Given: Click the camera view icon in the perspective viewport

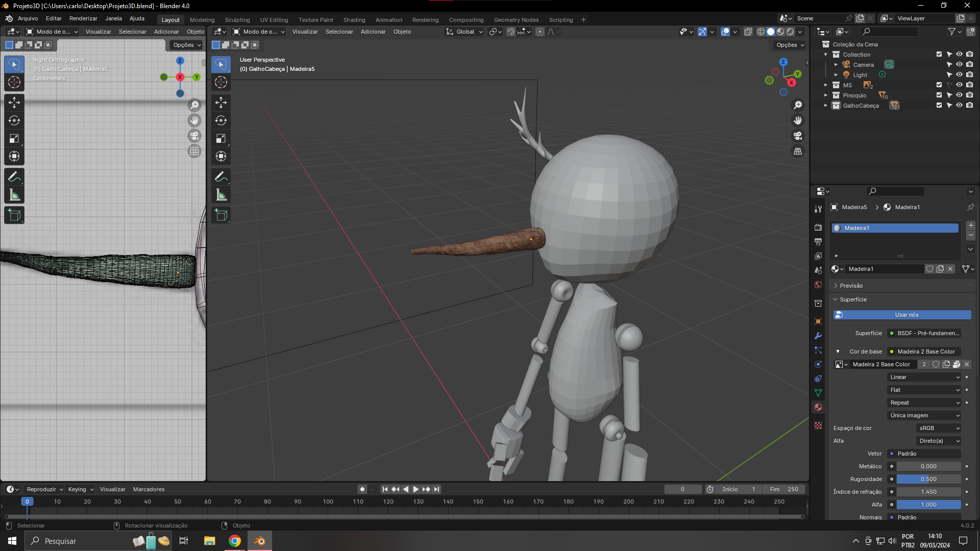Looking at the screenshot, I should coord(798,136).
